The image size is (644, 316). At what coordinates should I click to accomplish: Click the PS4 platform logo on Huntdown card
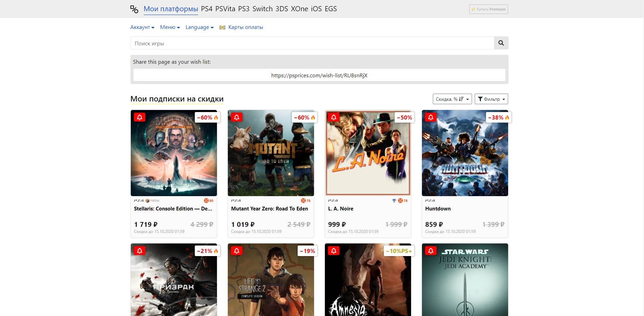pyautogui.click(x=430, y=201)
